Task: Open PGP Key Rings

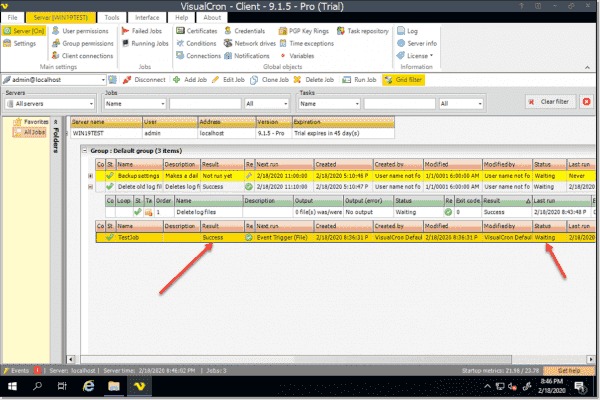Action: (304, 31)
